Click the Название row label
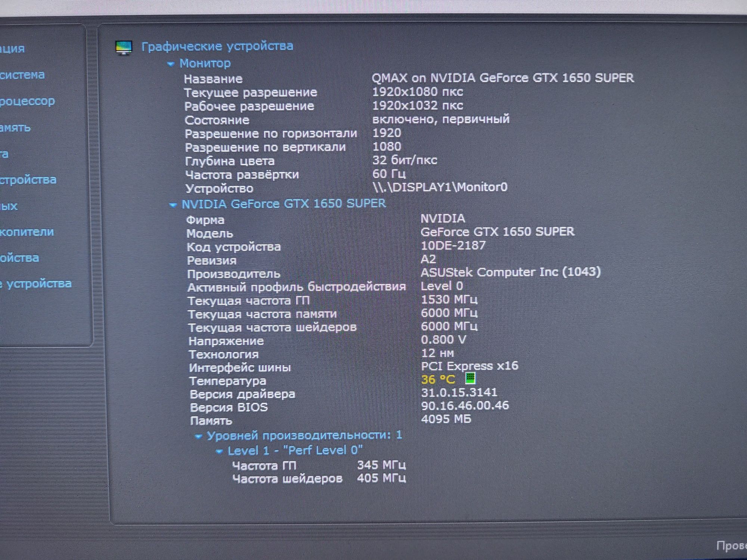 point(213,79)
